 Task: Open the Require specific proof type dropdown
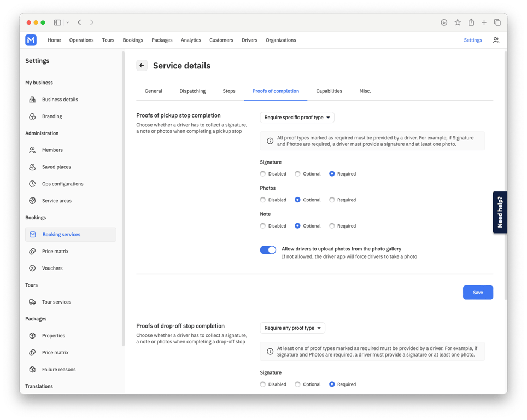click(x=297, y=118)
